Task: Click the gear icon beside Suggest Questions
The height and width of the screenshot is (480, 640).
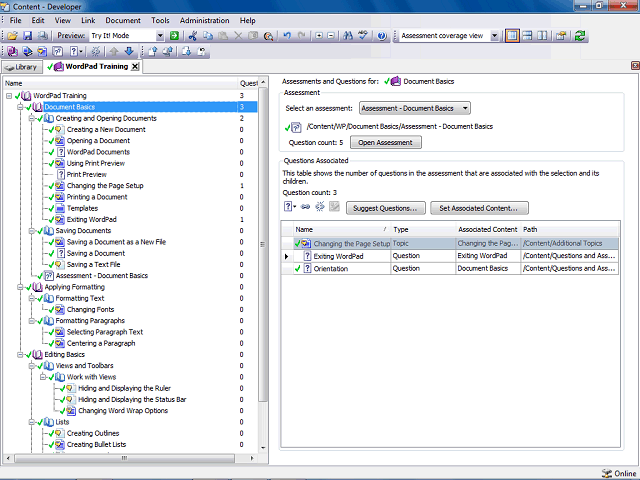Action: tap(320, 207)
